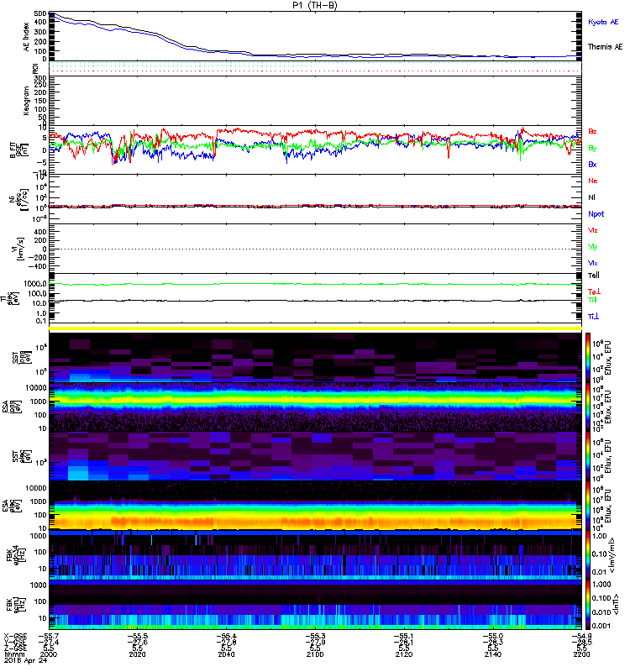This screenshot has height=672, width=630.
Task: Click the blue Vix velocity legend label
Action: (x=593, y=263)
